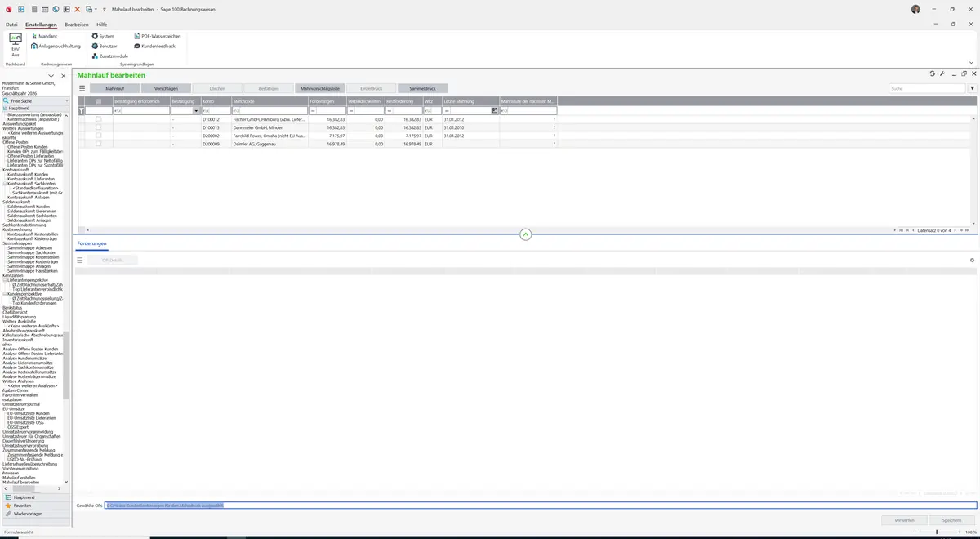Open the System settings gear
The width and height of the screenshot is (980, 539).
pos(103,37)
